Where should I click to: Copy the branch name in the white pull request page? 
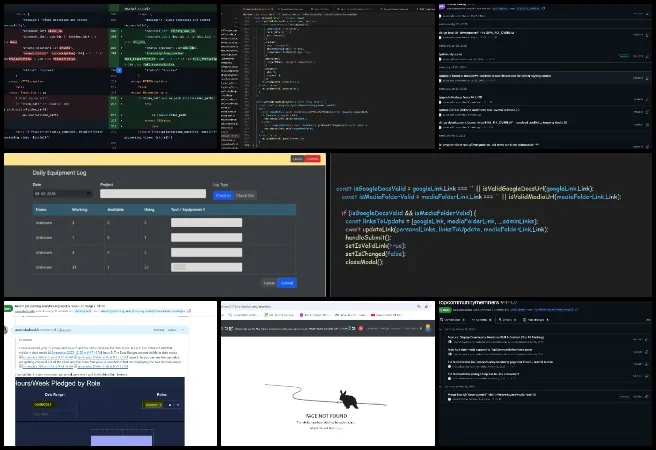click(189, 311)
